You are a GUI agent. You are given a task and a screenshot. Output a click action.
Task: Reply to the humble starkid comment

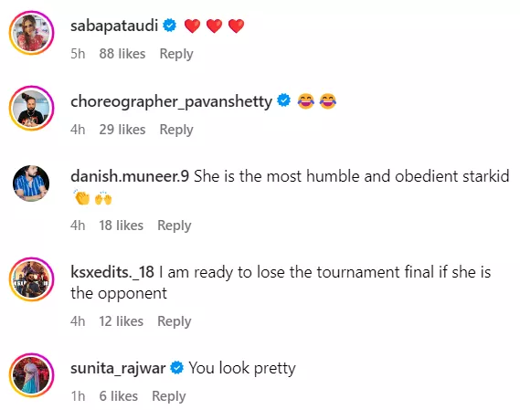click(x=175, y=226)
